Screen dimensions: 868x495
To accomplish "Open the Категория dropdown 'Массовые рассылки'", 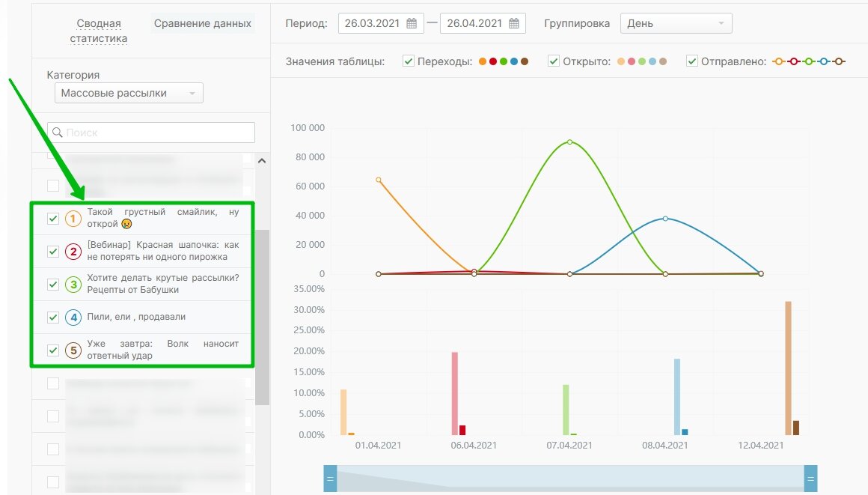I will [129, 93].
